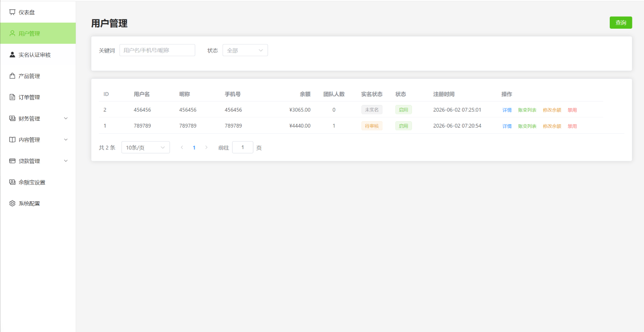Click 启用 tag for user 789789
This screenshot has height=332, width=644.
tap(403, 126)
